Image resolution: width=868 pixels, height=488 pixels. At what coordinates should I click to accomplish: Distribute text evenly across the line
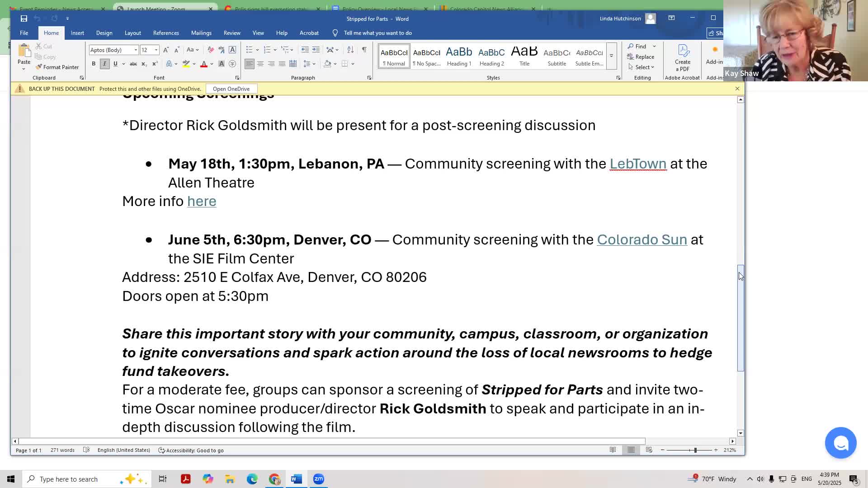coord(293,64)
